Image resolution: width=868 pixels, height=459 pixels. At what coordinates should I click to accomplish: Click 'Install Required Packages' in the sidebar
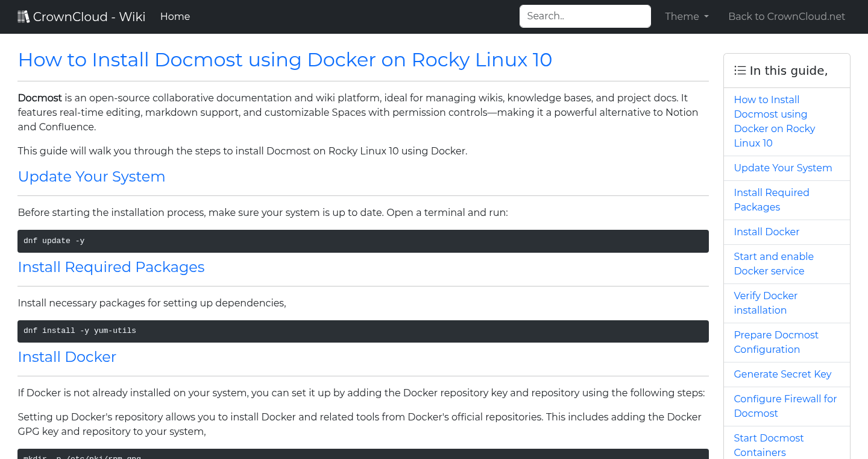(772, 200)
